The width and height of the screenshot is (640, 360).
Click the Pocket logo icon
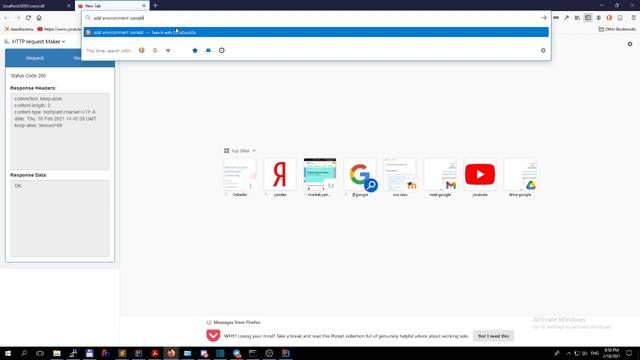tap(213, 336)
